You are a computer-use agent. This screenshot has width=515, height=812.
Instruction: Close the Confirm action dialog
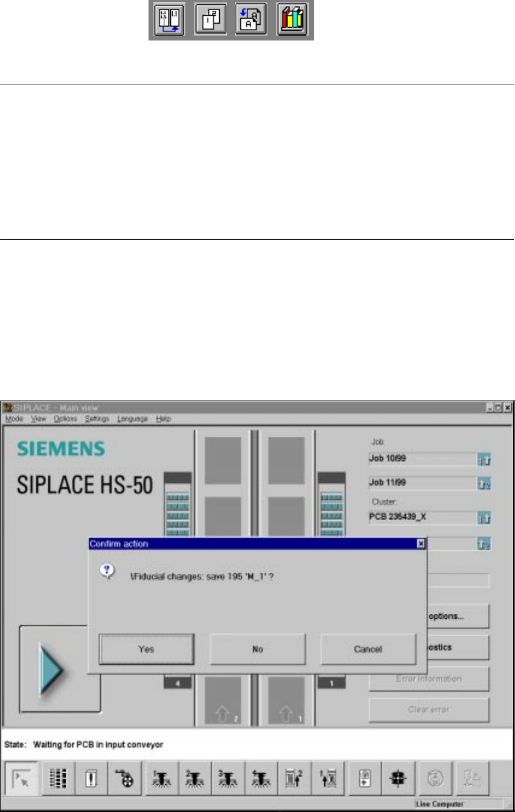click(x=420, y=544)
